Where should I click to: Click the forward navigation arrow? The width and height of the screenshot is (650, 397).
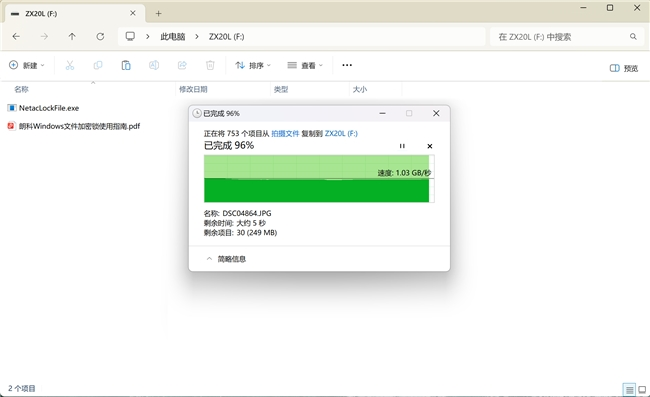coord(44,36)
